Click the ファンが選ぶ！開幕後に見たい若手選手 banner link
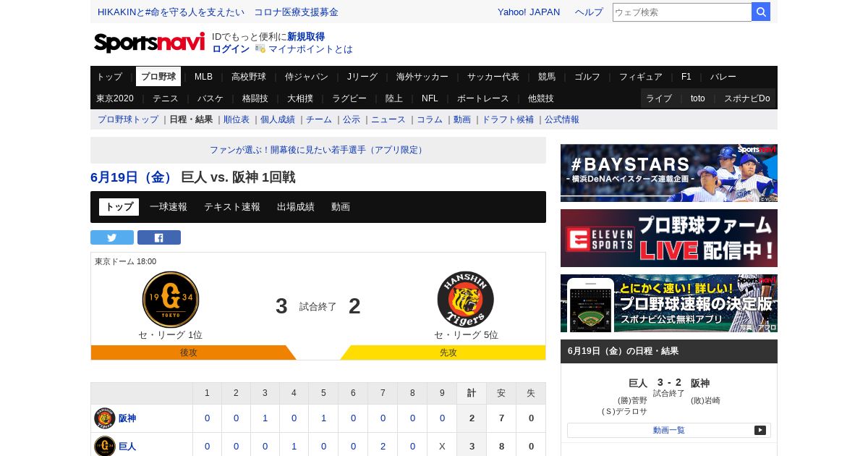 318,150
